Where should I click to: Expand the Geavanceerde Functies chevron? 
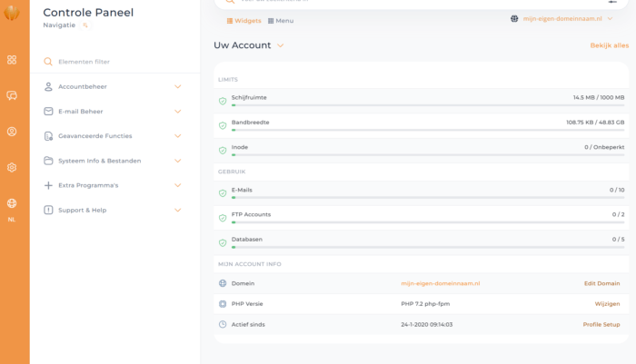coord(178,136)
